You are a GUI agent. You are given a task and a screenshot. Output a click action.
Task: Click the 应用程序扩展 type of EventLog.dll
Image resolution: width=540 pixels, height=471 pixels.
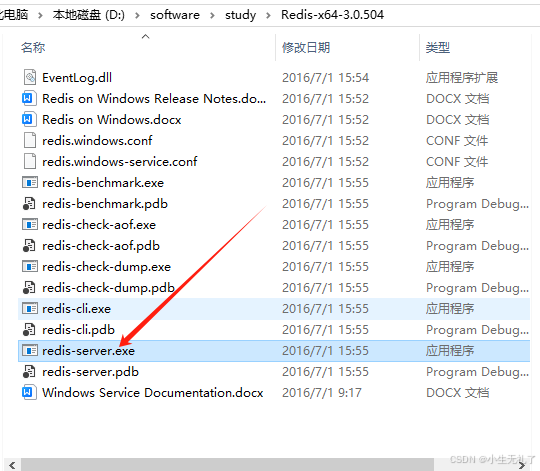click(462, 78)
